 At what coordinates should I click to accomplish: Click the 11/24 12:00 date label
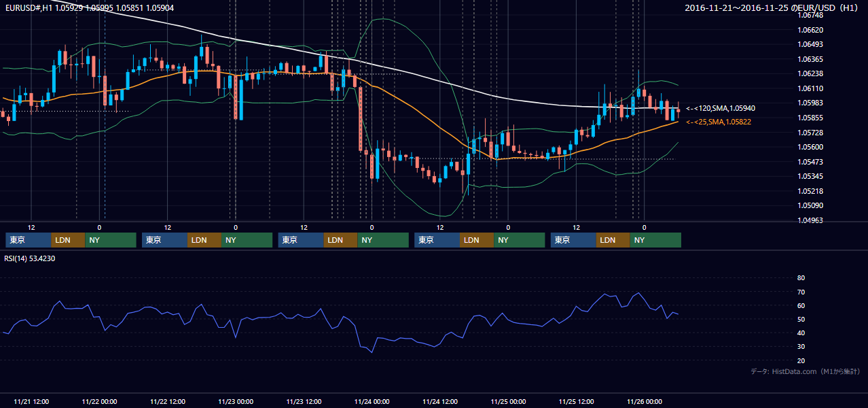coord(441,401)
